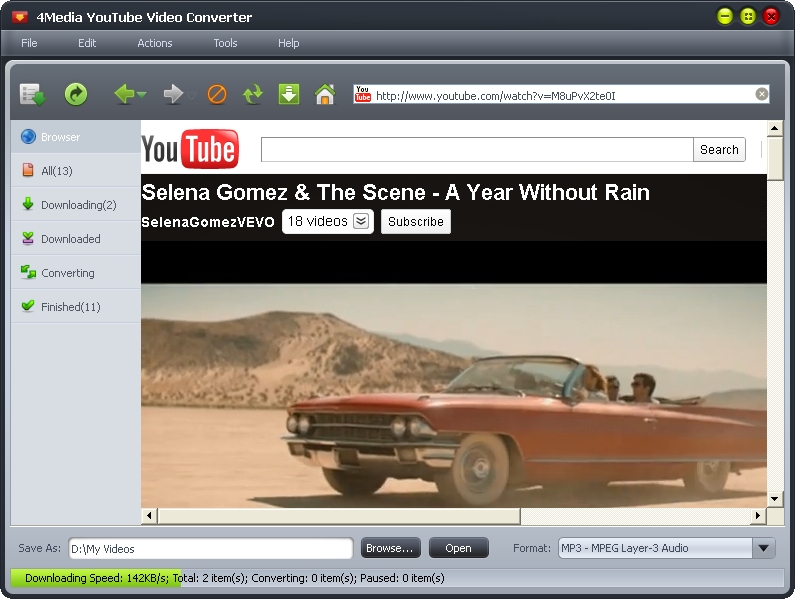Subscribe to the SelenaGomezVEVO channel
The width and height of the screenshot is (795, 599).
tap(416, 222)
